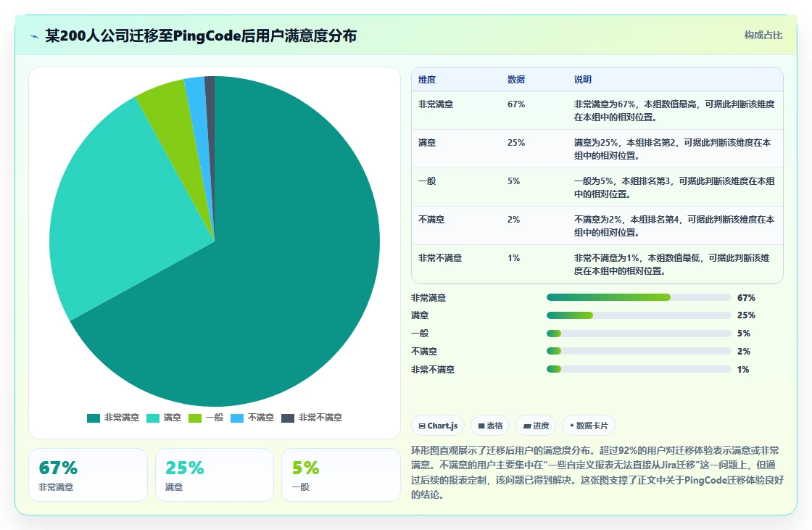The image size is (812, 530).
Task: Click the 表格 tag button
Action: pos(490,426)
